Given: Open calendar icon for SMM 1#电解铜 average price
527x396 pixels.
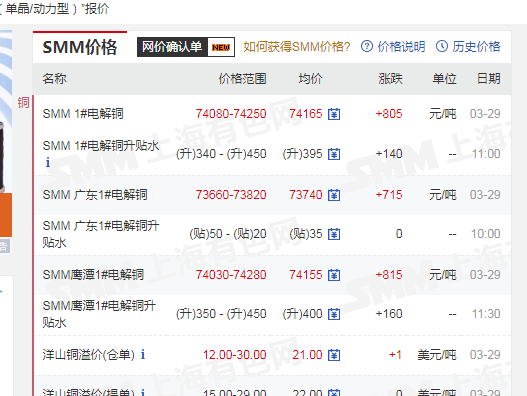Looking at the screenshot, I should tap(334, 114).
